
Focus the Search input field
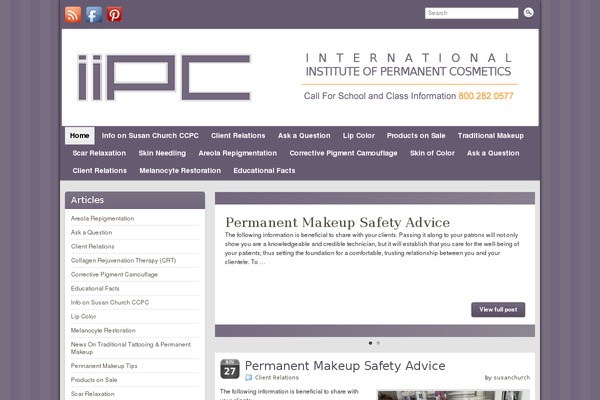click(471, 13)
